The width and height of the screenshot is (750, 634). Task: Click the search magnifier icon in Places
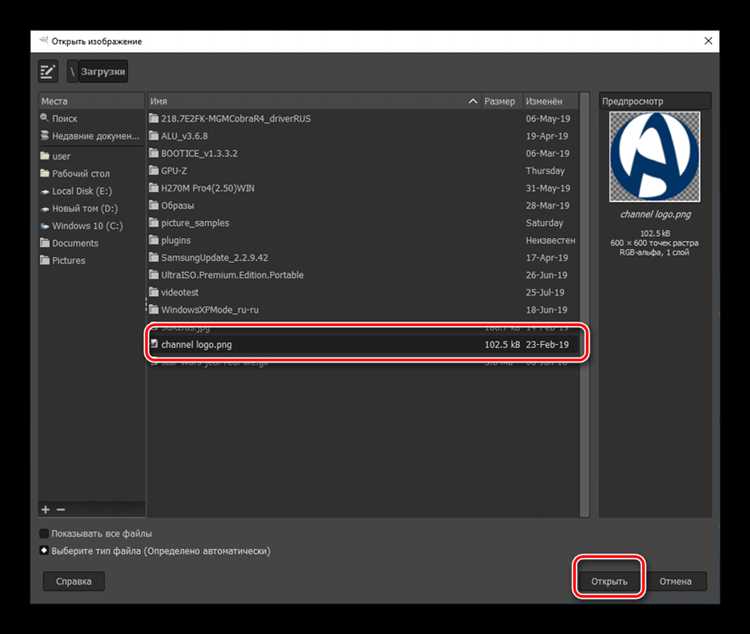[44, 118]
